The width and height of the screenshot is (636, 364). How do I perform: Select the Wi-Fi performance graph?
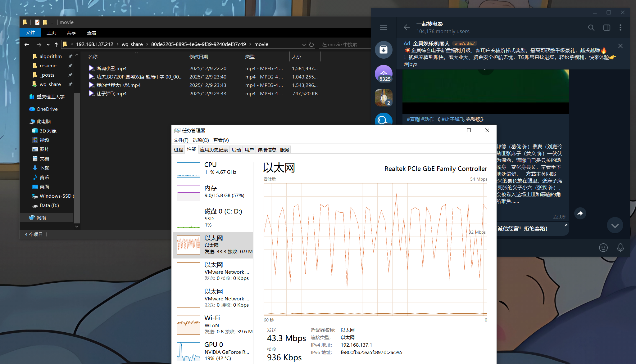click(189, 325)
